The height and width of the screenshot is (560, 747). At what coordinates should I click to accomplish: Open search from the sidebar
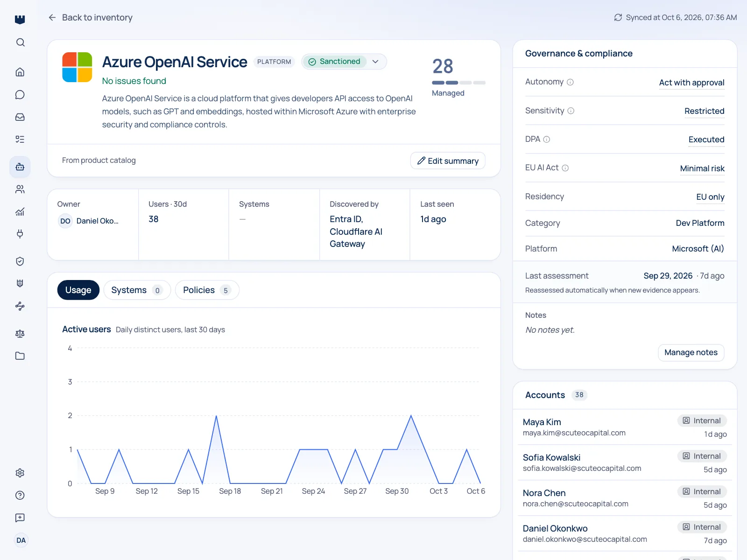[x=20, y=42]
